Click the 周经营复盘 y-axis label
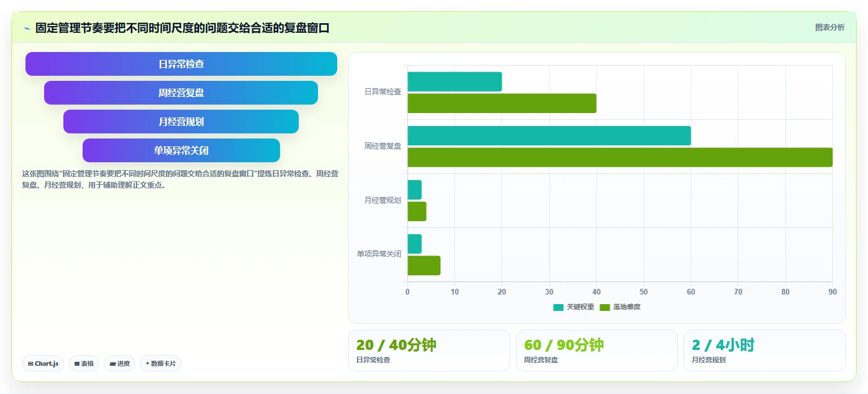Screen dimensions: 868x394 point(383,146)
